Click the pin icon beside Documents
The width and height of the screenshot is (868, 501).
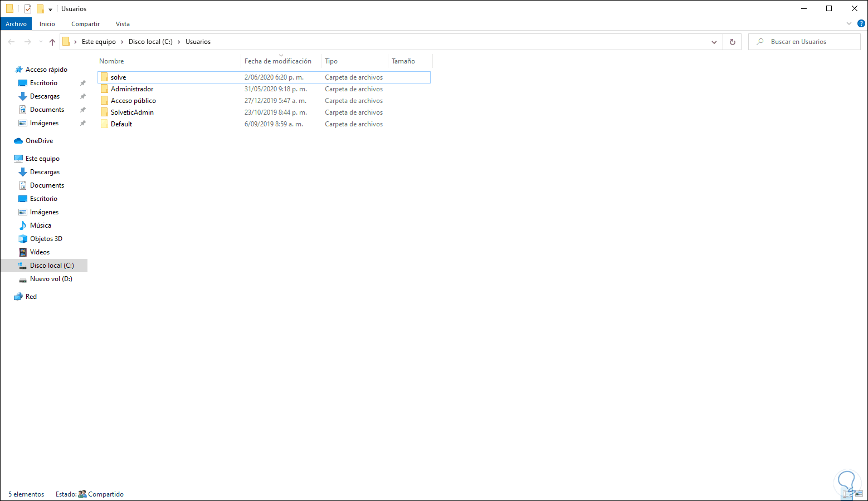coord(83,110)
